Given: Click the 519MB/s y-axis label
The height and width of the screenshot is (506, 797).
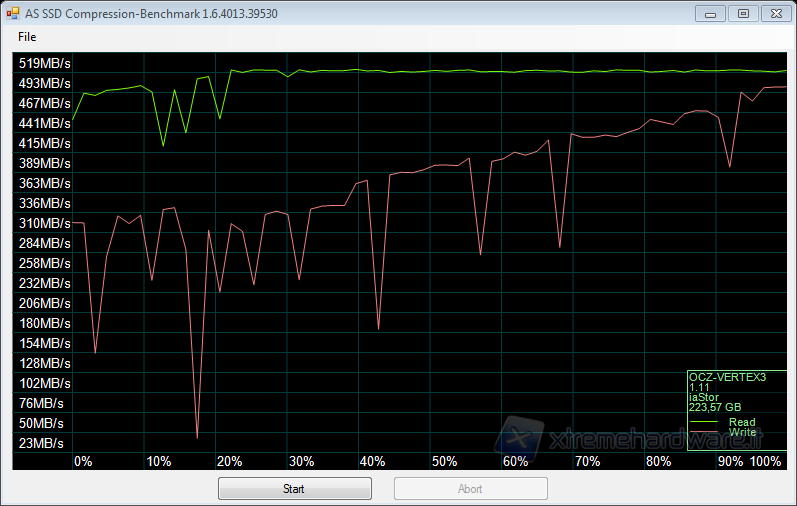Looking at the screenshot, I should tap(45, 63).
